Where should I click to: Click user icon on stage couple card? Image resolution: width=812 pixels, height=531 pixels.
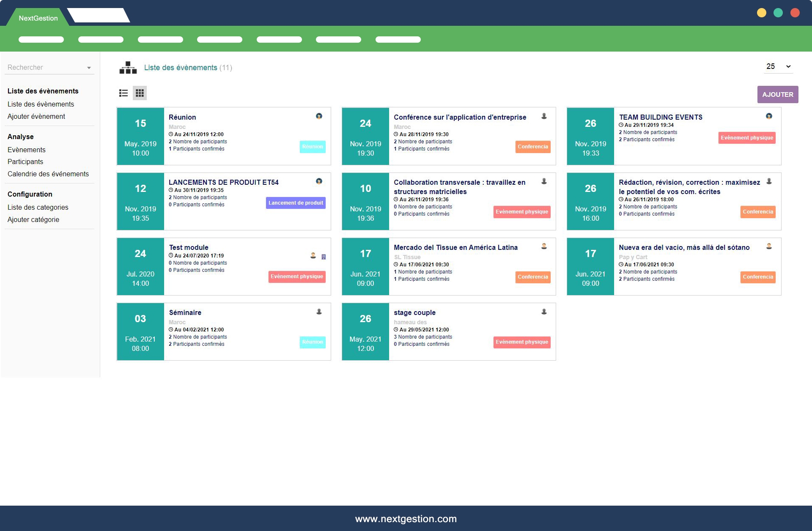544,312
